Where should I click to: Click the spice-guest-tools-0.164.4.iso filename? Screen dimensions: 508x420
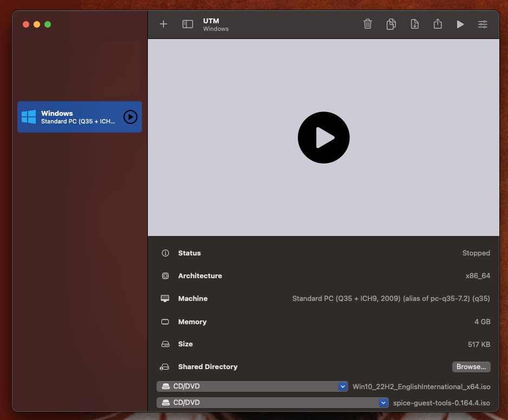click(441, 403)
